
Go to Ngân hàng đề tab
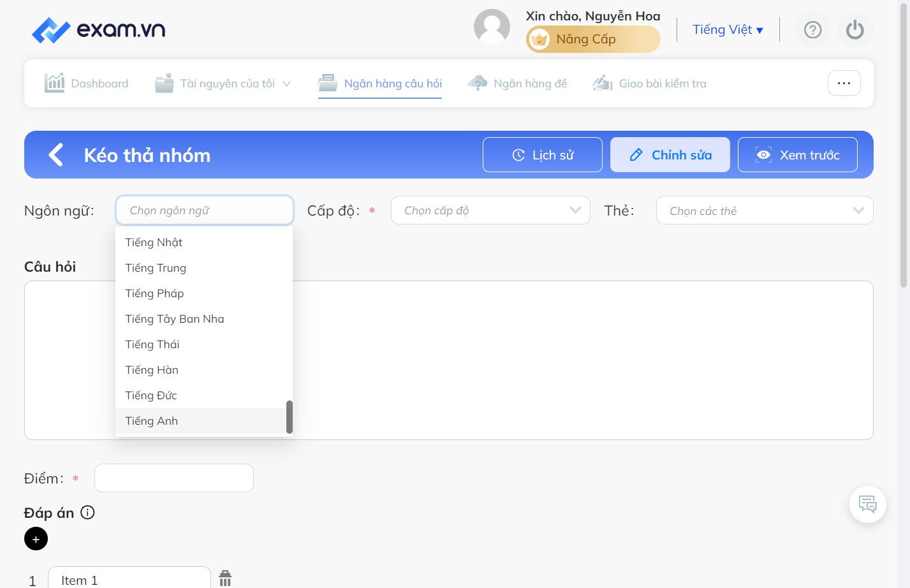(517, 84)
